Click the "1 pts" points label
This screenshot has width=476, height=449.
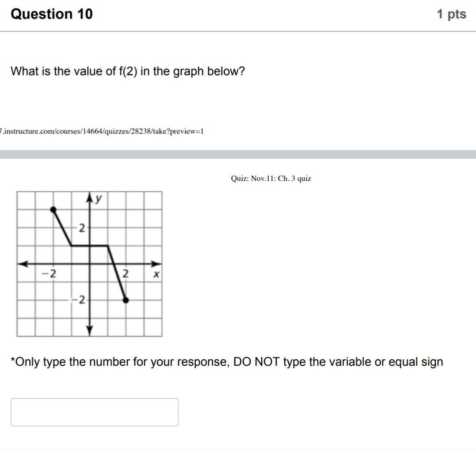point(451,14)
